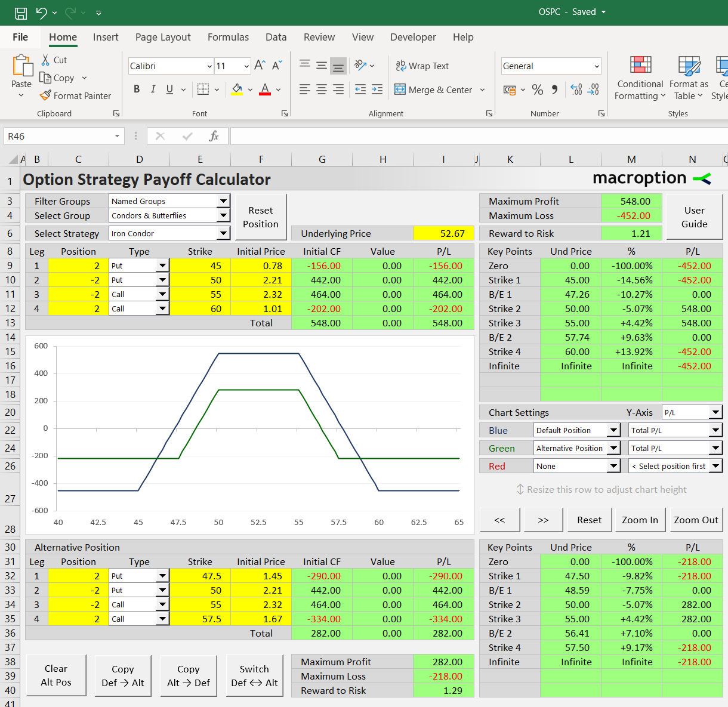Click the Percent Style icon
The height and width of the screenshot is (707, 728).
pyautogui.click(x=538, y=89)
